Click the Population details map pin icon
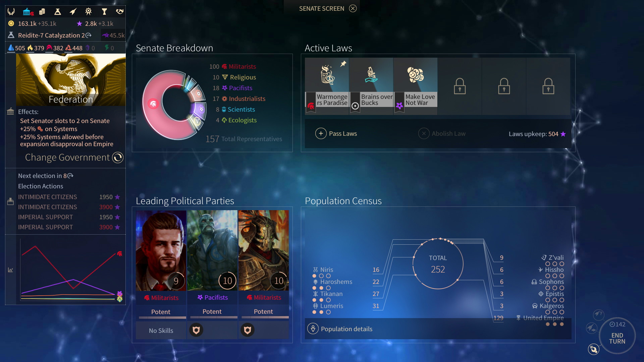The width and height of the screenshot is (644, 362). 313,329
